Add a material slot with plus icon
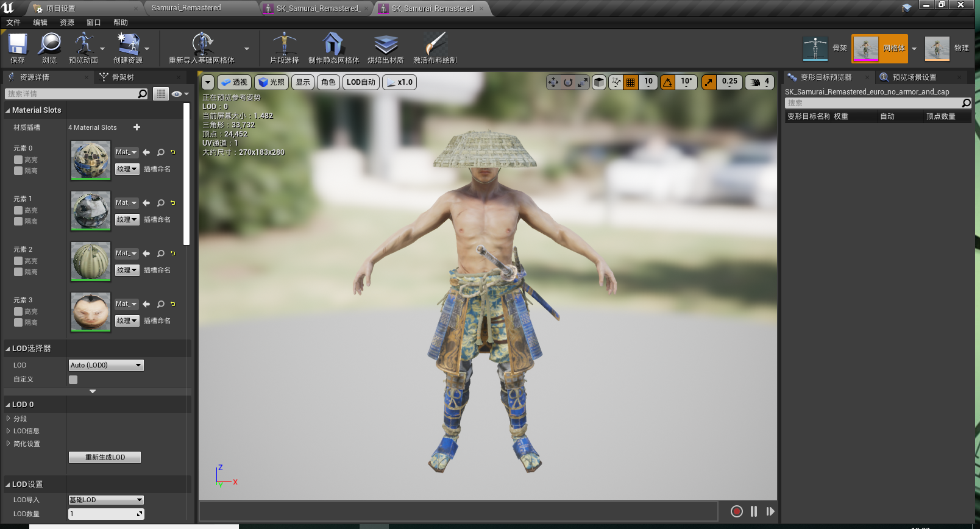The image size is (980, 529). [x=137, y=127]
